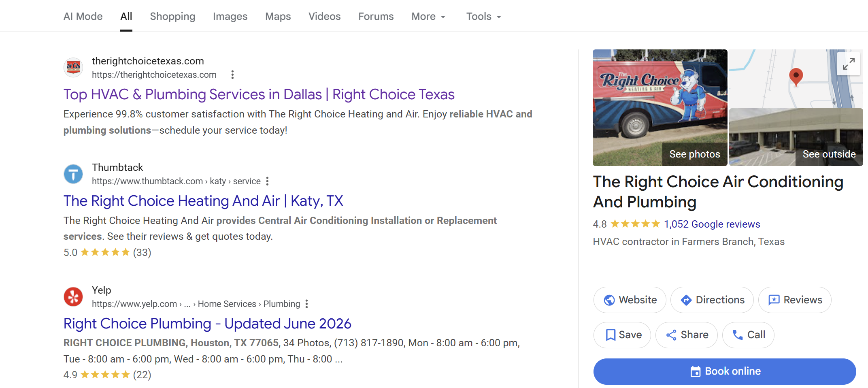868x388 pixels.
Task: Open Right Choice Plumbing Yelp link
Action: [207, 324]
